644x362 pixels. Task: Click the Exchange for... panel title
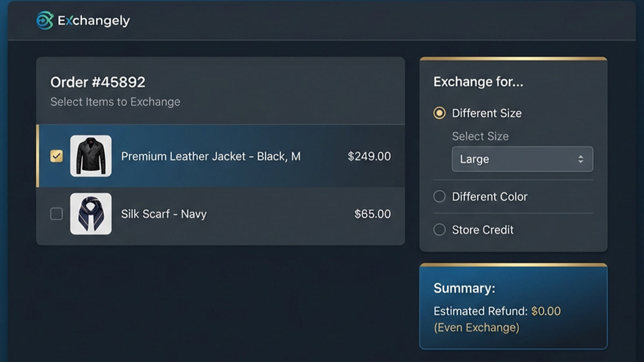[x=479, y=82]
